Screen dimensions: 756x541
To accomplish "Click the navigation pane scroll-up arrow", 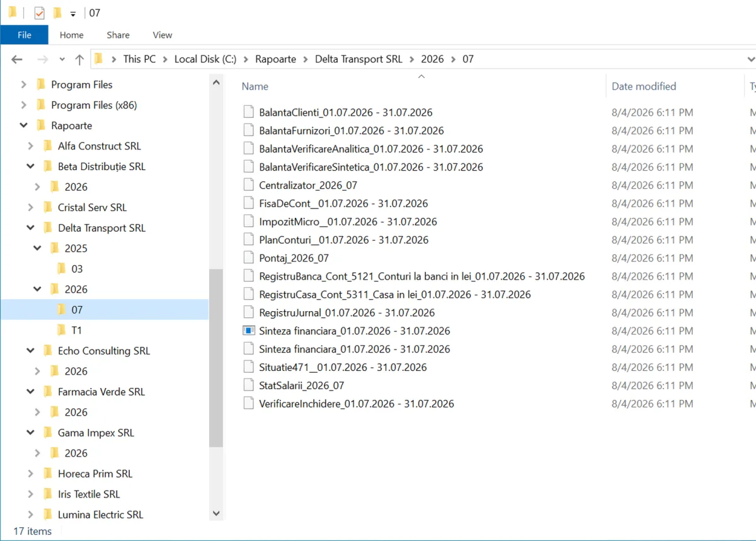I will pyautogui.click(x=216, y=82).
